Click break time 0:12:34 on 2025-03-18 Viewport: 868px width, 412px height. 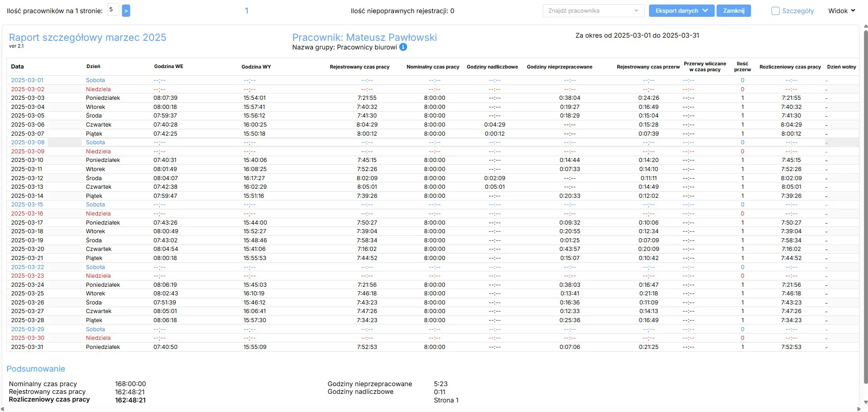click(649, 231)
